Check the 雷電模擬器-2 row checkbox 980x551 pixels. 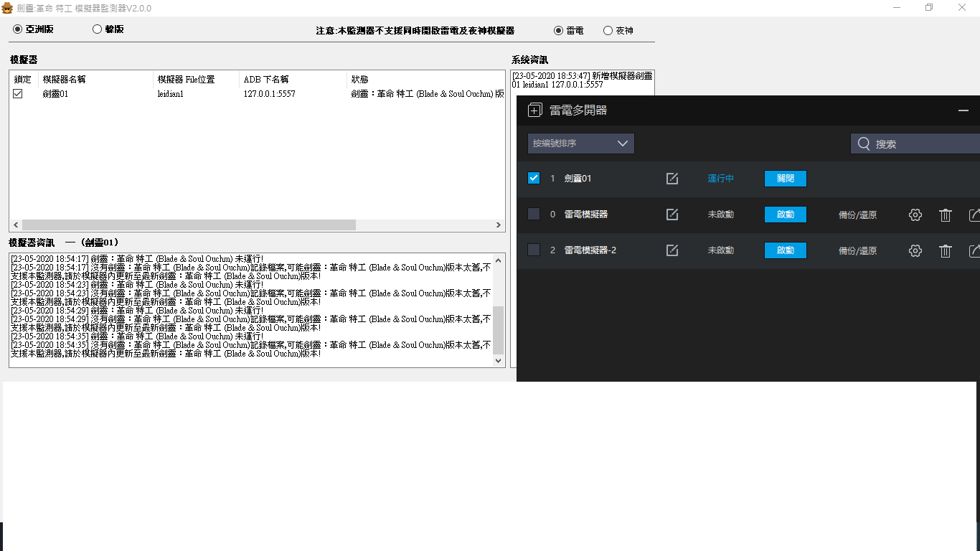(x=534, y=250)
